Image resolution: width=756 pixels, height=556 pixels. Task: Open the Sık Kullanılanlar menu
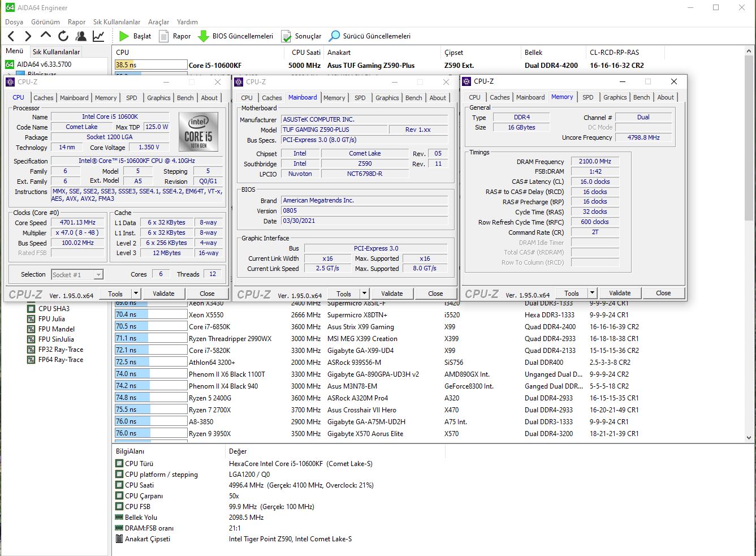(116, 22)
